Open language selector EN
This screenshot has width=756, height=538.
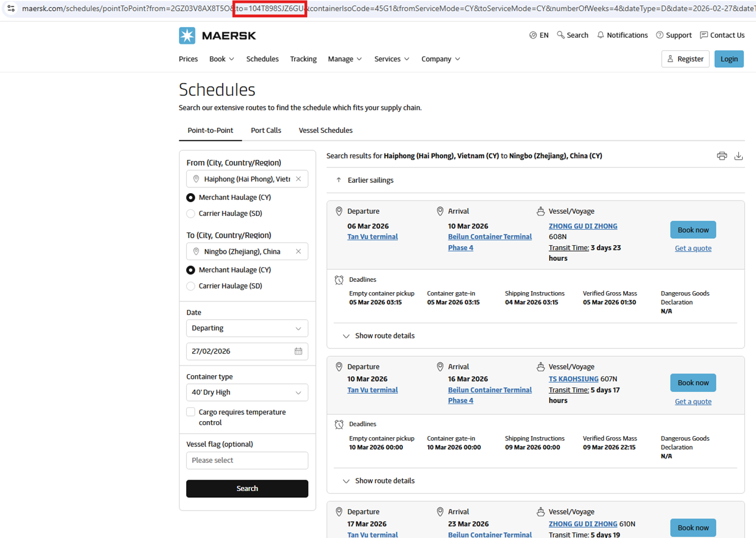pos(539,35)
